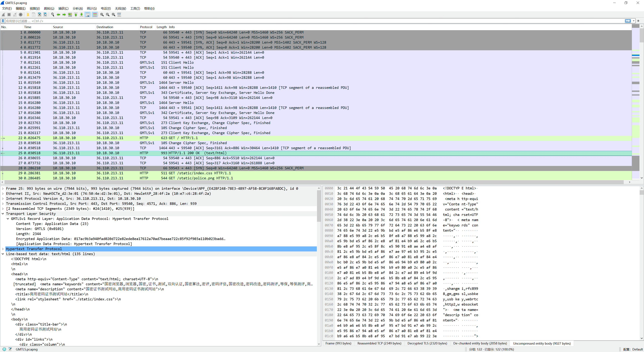
Task: Open capture options gear icon
Action: pyautogui.click(x=21, y=14)
